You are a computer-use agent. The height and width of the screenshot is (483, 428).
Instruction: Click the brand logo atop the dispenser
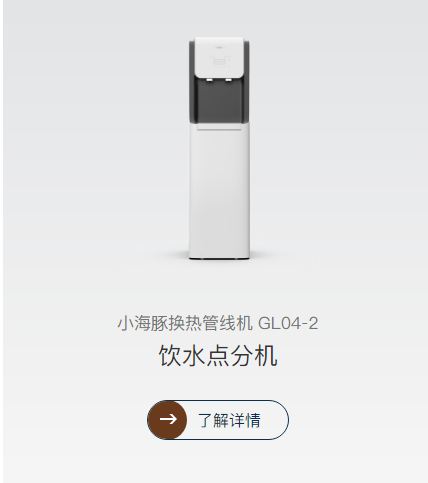point(219,48)
